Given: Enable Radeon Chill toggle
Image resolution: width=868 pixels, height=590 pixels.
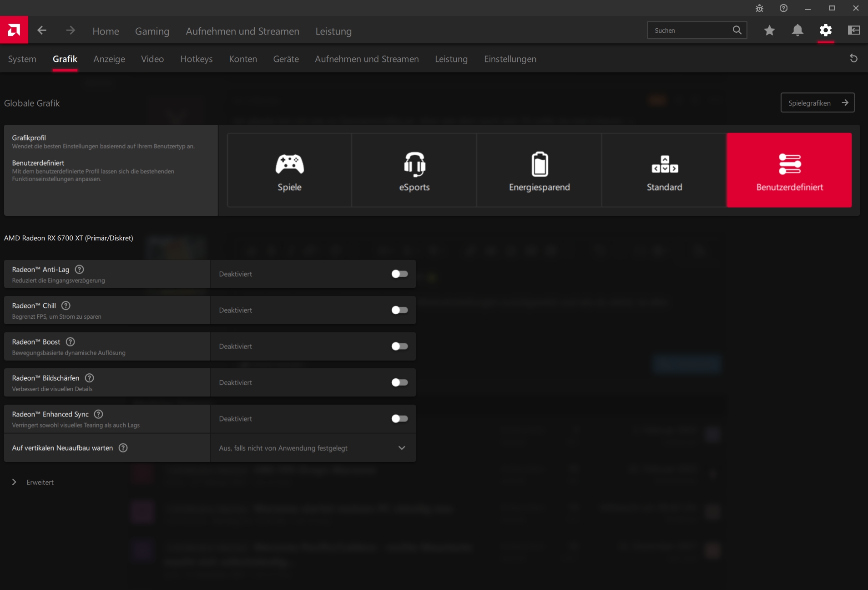Looking at the screenshot, I should click(399, 310).
